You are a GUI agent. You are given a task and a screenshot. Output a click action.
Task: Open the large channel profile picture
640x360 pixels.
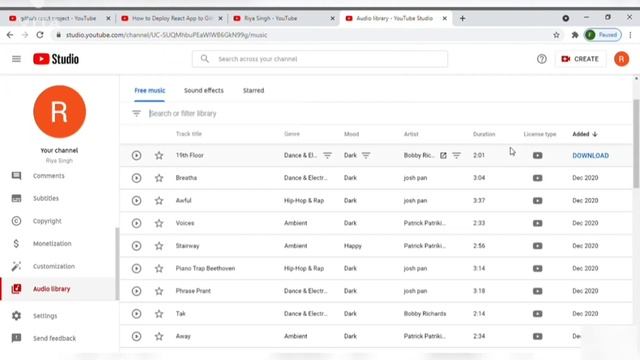[60, 111]
